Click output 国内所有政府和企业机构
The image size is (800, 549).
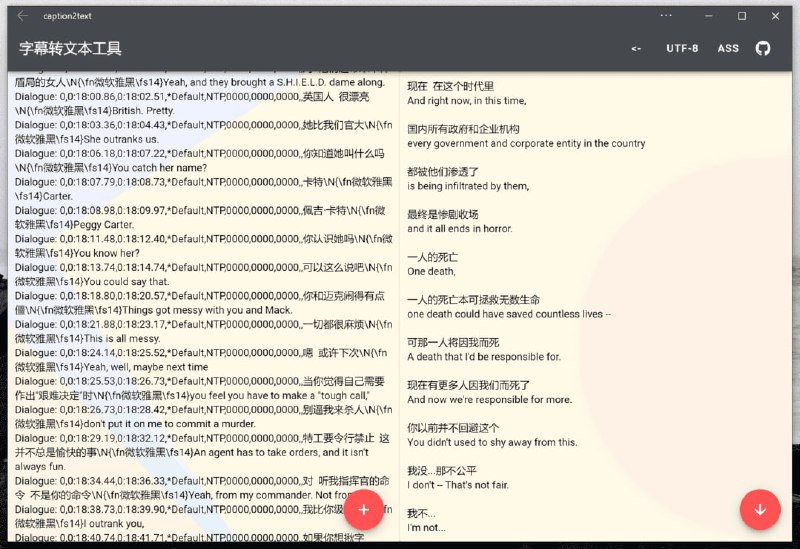point(463,129)
